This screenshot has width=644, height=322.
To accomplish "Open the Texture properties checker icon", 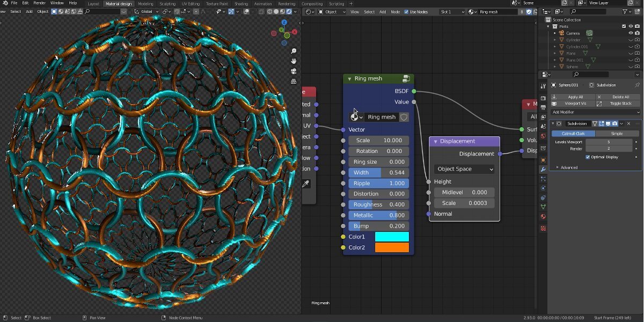I will tap(543, 228).
